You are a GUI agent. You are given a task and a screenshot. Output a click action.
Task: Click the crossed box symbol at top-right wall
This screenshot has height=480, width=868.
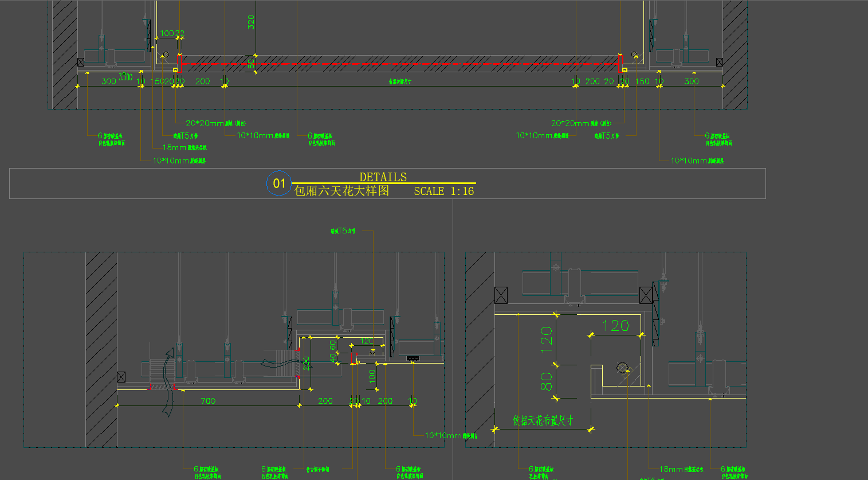[x=720, y=62]
